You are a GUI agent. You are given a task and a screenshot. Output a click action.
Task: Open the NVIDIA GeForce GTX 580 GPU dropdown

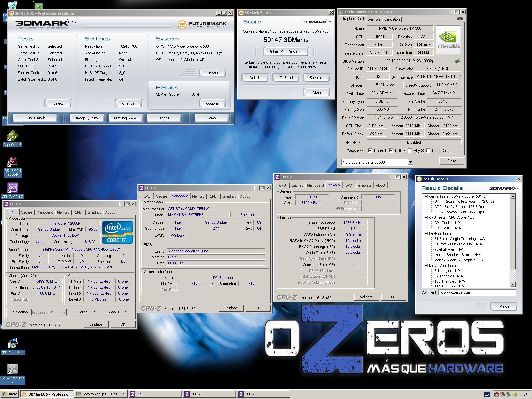(410, 162)
